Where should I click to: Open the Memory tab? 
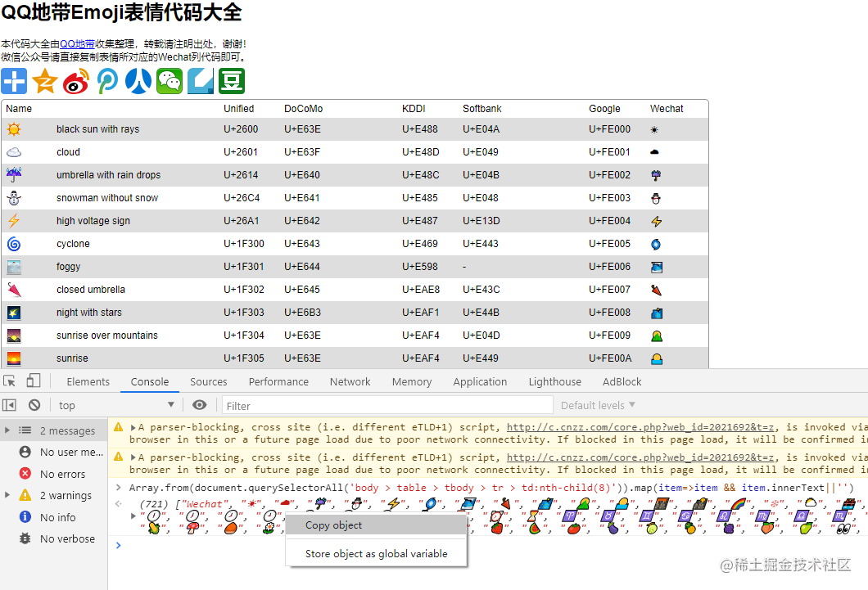coord(412,381)
